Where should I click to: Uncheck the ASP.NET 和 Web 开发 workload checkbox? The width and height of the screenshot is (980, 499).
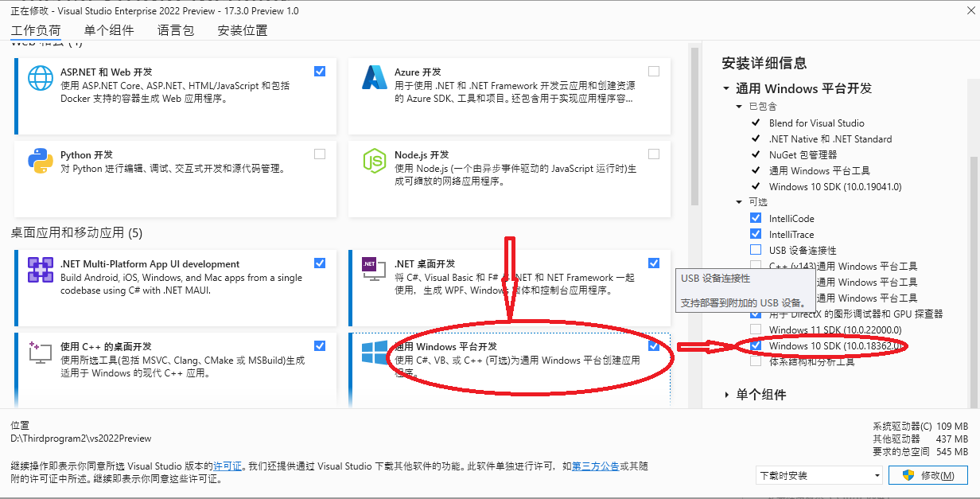click(x=320, y=71)
